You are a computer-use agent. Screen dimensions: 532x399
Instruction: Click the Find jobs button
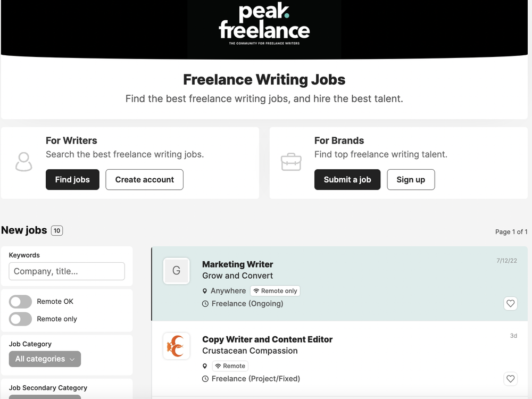[72, 180]
